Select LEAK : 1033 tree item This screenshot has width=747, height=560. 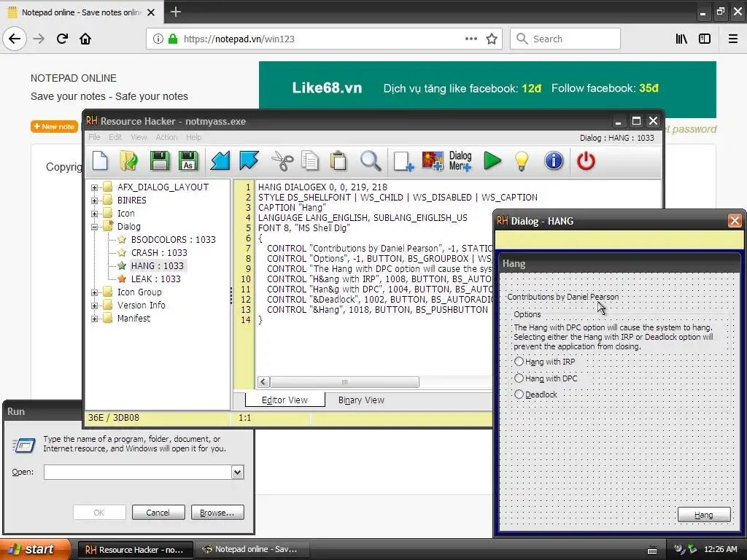tap(156, 279)
